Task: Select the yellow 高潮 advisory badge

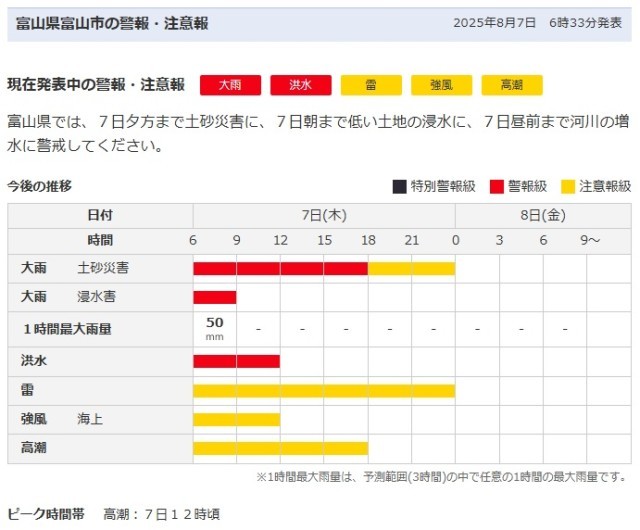Action: [x=511, y=85]
